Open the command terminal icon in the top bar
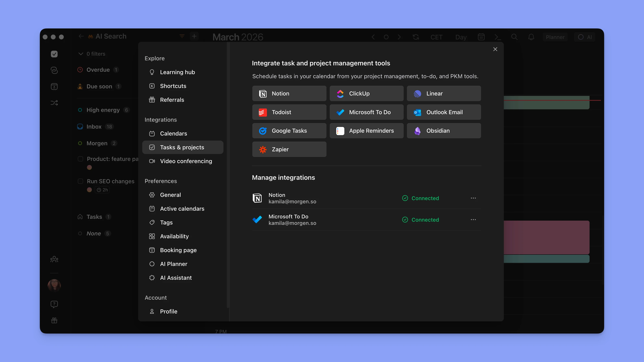 pyautogui.click(x=497, y=37)
